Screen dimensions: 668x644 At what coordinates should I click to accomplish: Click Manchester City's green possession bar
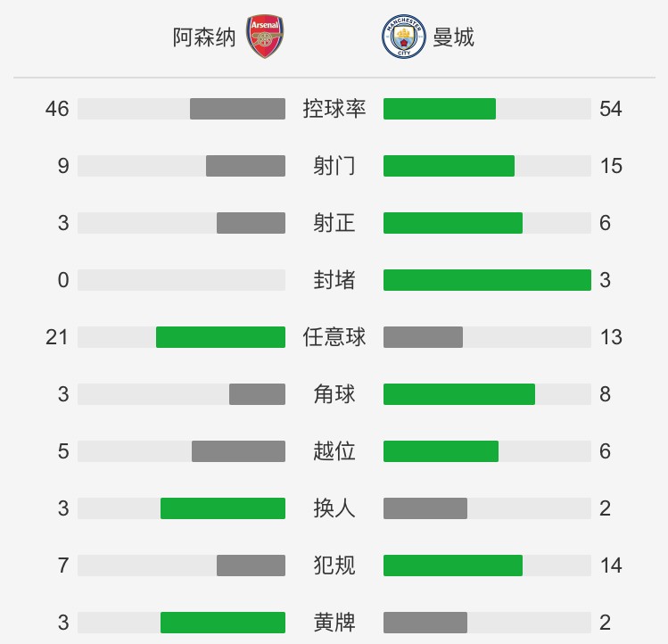440,109
